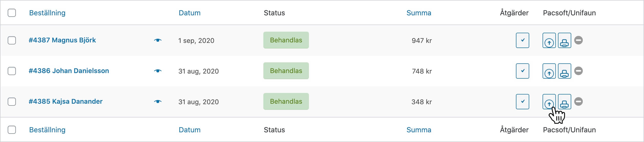Screen dimensions: 644x142
Task: Open order #4385 Kajsa Danander
Action: coord(66,101)
